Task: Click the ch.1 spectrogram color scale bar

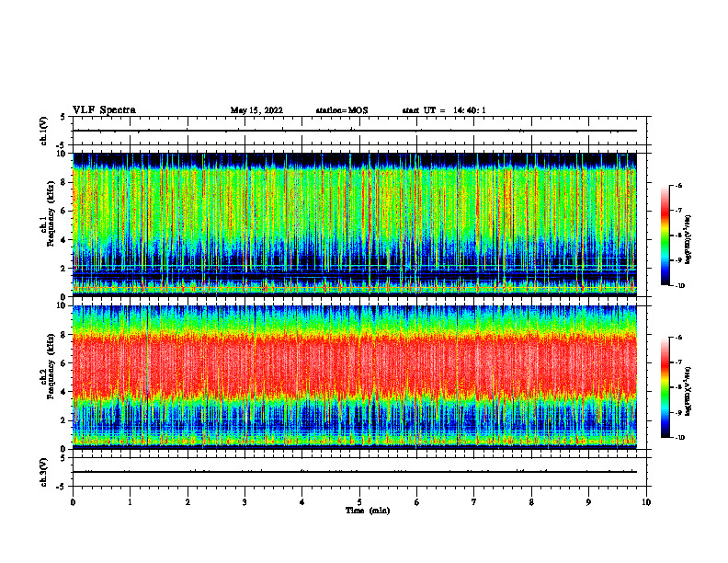Action: coord(665,236)
